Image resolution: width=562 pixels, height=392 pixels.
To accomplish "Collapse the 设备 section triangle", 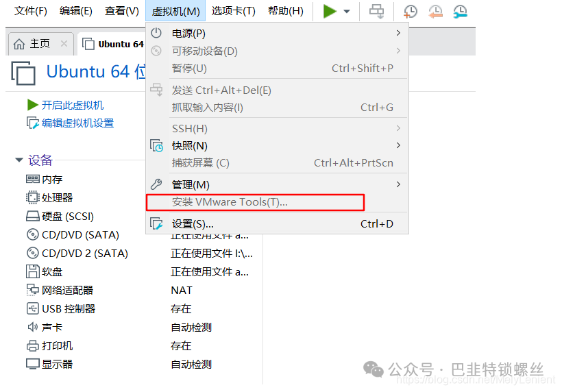I will click(19, 160).
